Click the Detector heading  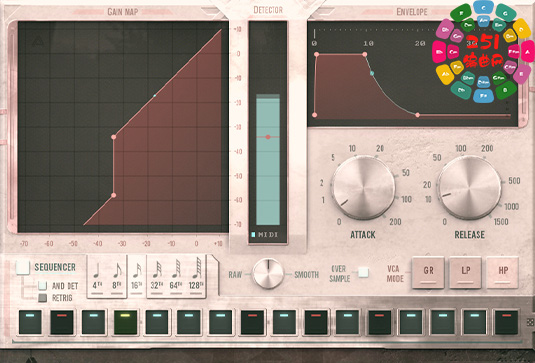click(x=268, y=10)
